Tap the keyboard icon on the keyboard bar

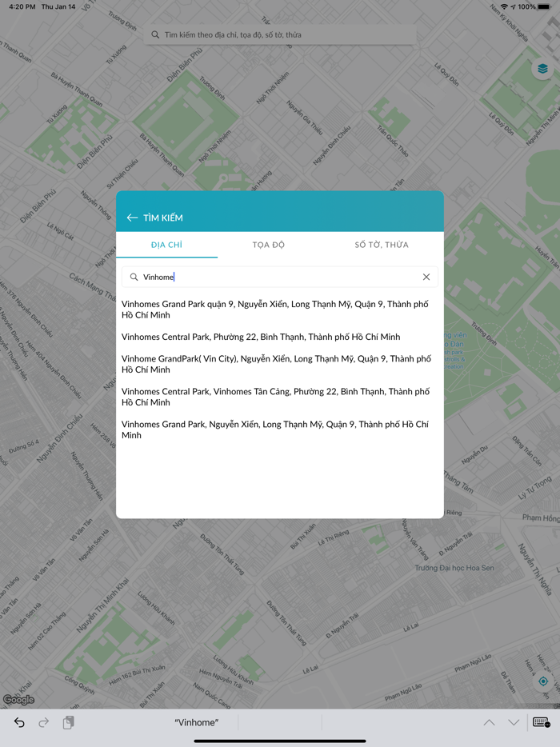click(x=542, y=723)
